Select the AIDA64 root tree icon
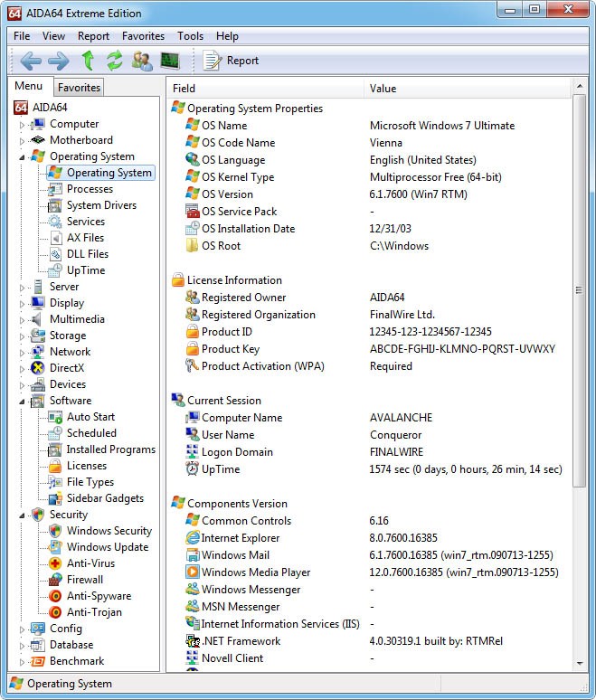 [x=21, y=108]
